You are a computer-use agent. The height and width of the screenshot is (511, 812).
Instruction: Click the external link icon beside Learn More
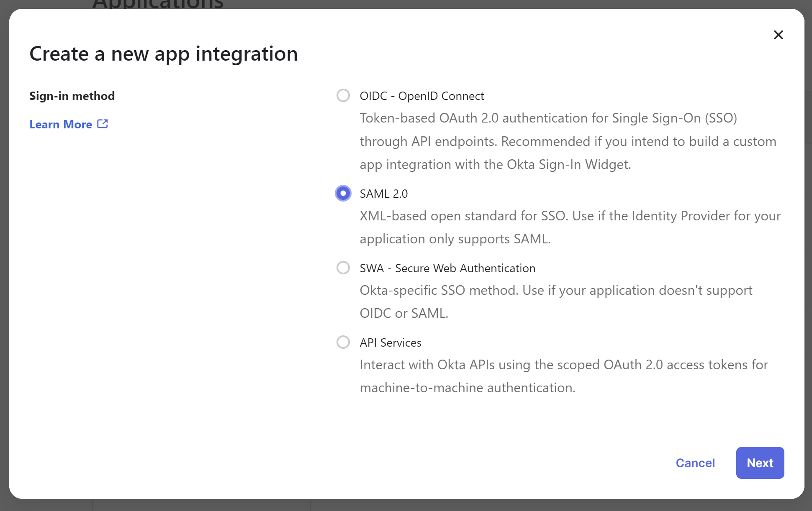coord(103,124)
